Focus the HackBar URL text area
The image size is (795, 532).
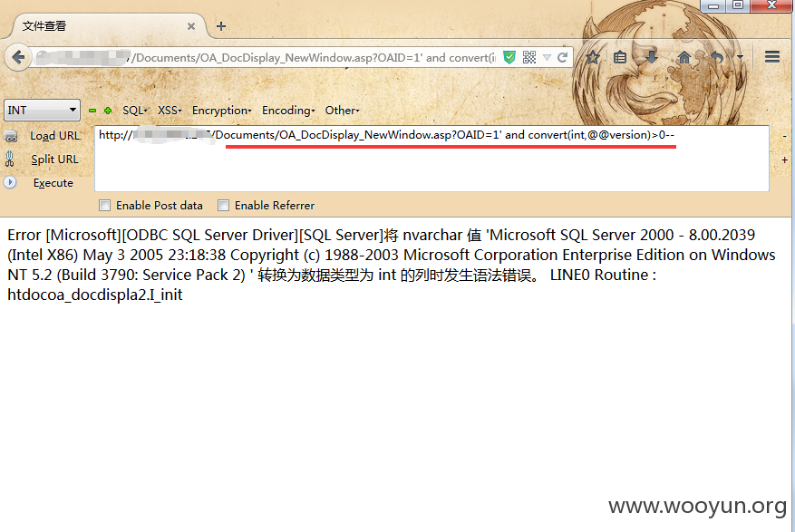pos(432,159)
